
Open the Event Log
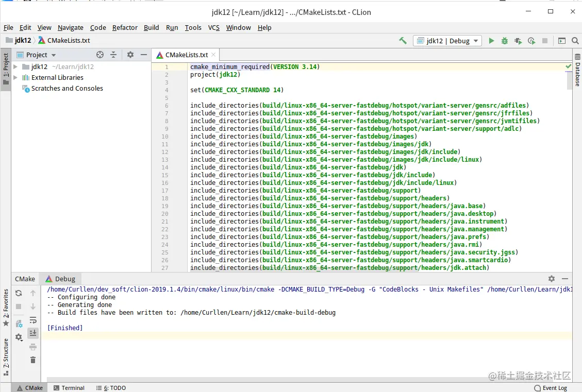point(551,388)
